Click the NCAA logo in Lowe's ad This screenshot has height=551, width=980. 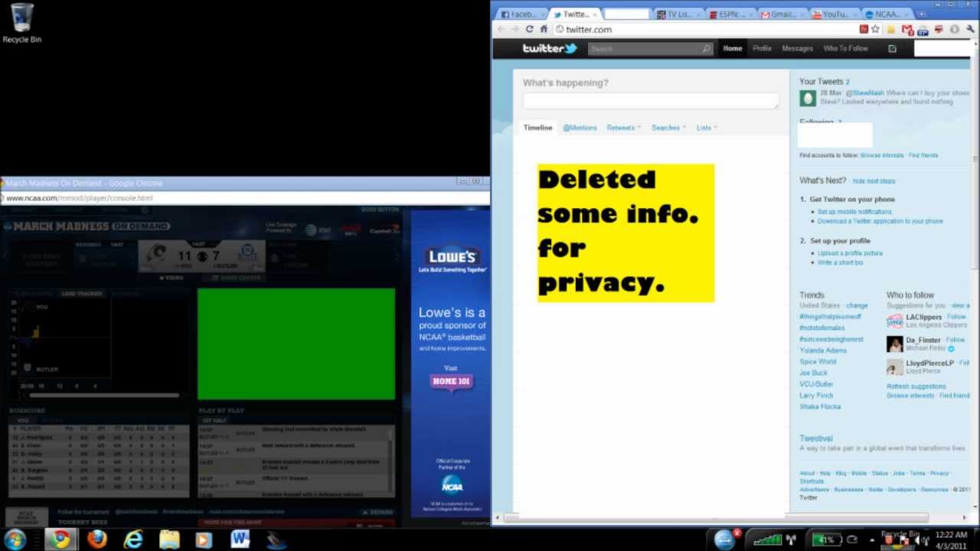[x=452, y=485]
